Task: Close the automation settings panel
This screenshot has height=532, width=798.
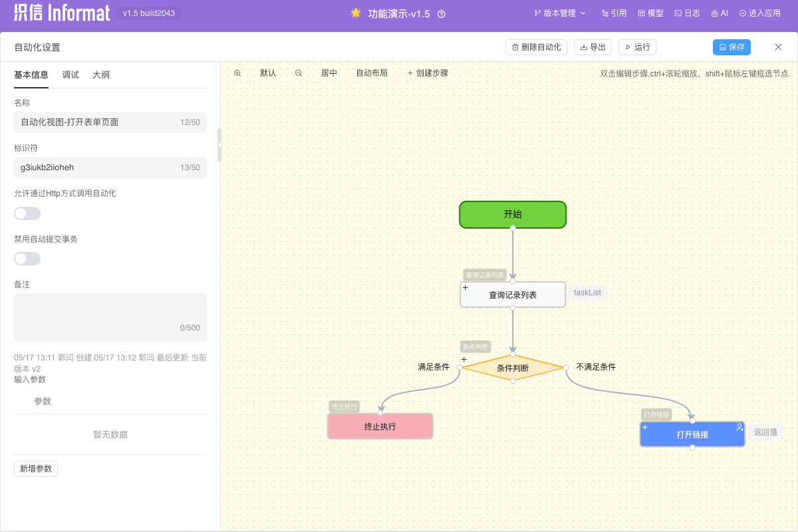Action: pyautogui.click(x=778, y=47)
